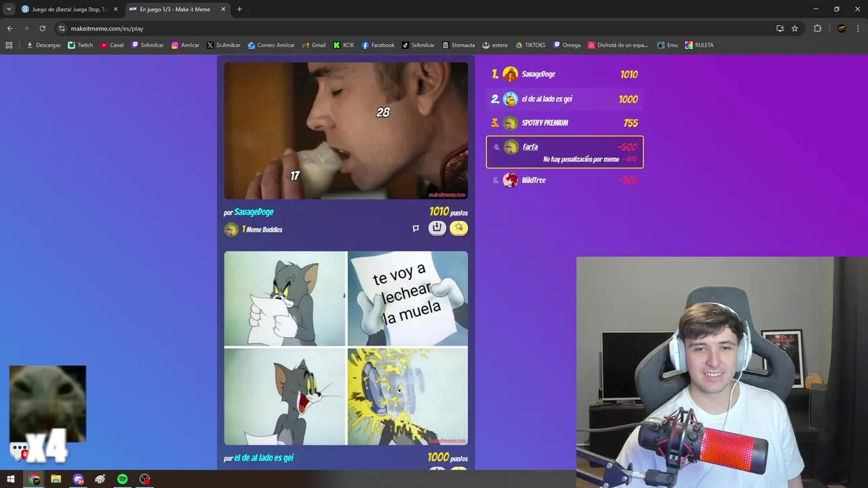
Task: Open the extens bookmark
Action: (495, 45)
